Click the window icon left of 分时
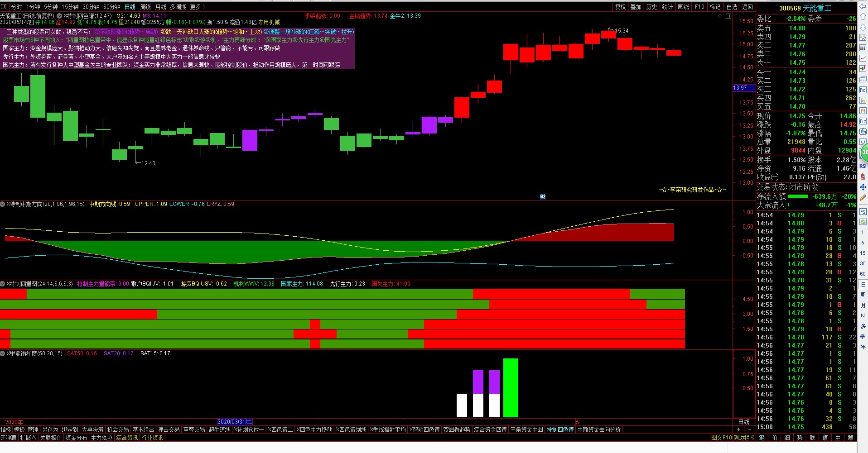This screenshot has height=453, width=868. [x=5, y=7]
